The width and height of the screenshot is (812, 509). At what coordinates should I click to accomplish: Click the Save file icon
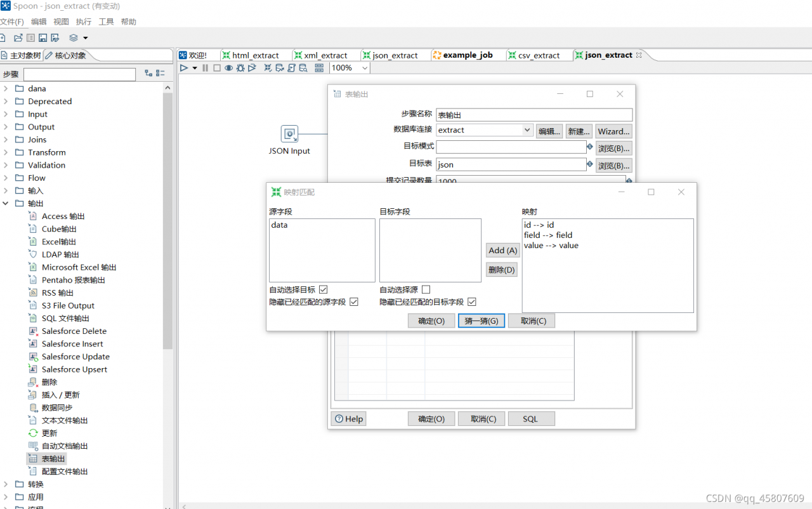(x=43, y=38)
